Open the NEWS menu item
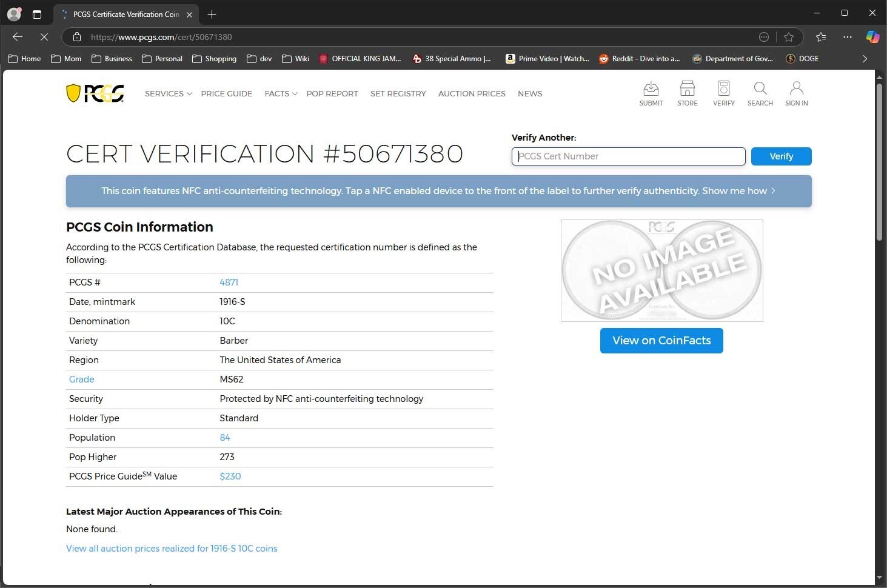This screenshot has height=588, width=887. [x=530, y=93]
